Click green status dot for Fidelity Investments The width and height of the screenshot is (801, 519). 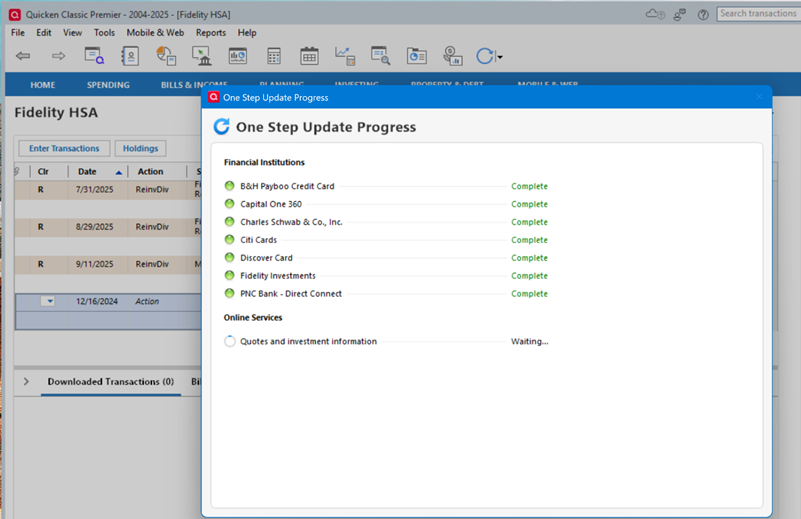(x=230, y=275)
